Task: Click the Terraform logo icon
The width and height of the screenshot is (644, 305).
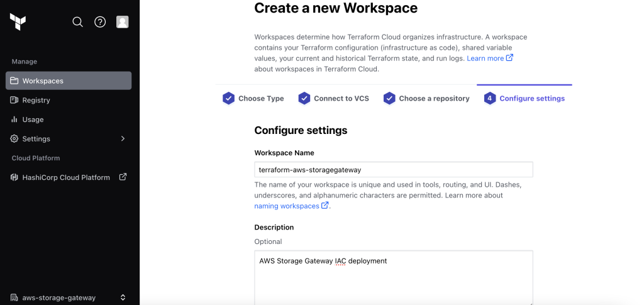Action: pyautogui.click(x=18, y=22)
